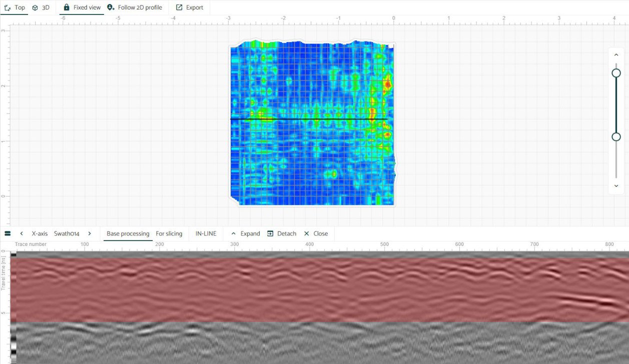Click the Trace number axis label
This screenshot has height=364, width=629.
pyautogui.click(x=31, y=244)
